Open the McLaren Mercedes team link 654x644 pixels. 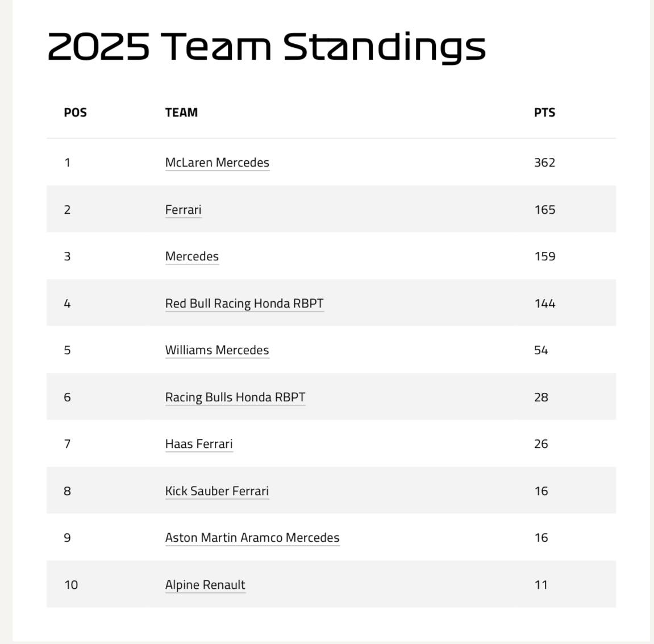pos(217,163)
